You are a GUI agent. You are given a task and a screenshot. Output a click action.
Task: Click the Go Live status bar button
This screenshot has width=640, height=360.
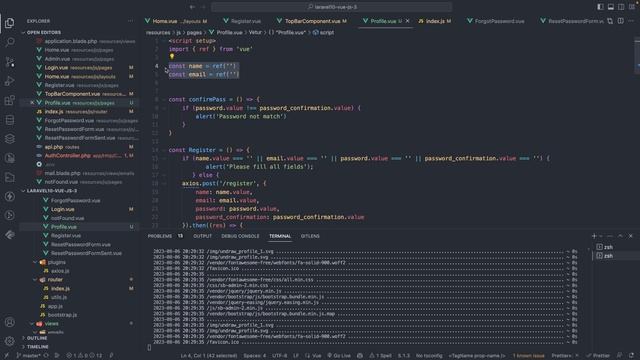[339, 356]
